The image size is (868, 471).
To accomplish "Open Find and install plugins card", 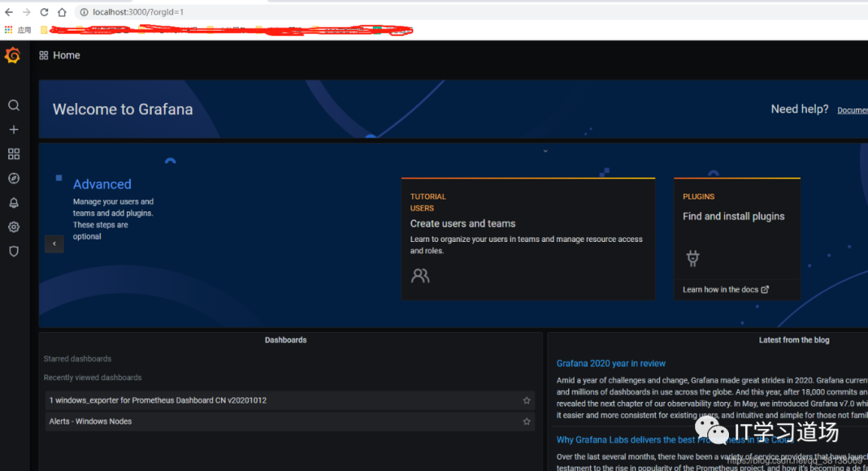I will click(737, 239).
